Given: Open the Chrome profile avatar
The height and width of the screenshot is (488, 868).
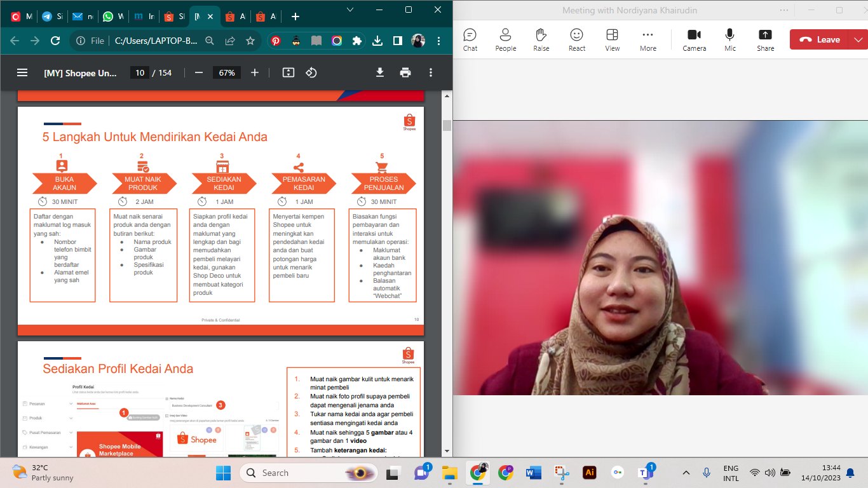Looking at the screenshot, I should tap(418, 41).
